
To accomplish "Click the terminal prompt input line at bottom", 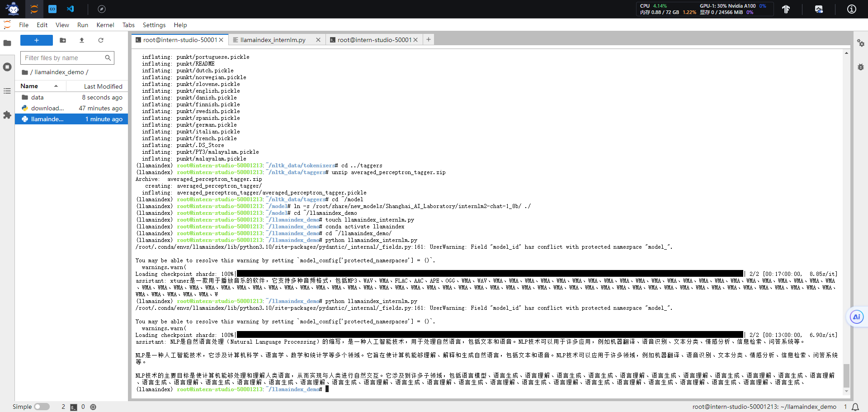I will tap(487, 389).
